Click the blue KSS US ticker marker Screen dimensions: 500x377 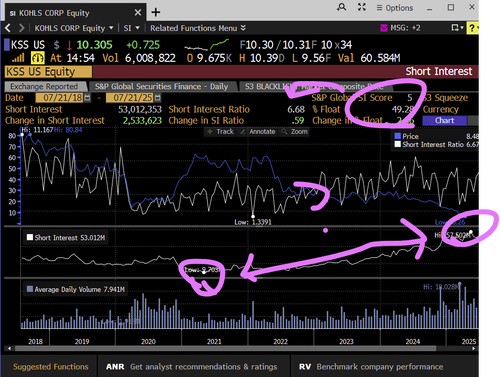(7, 45)
